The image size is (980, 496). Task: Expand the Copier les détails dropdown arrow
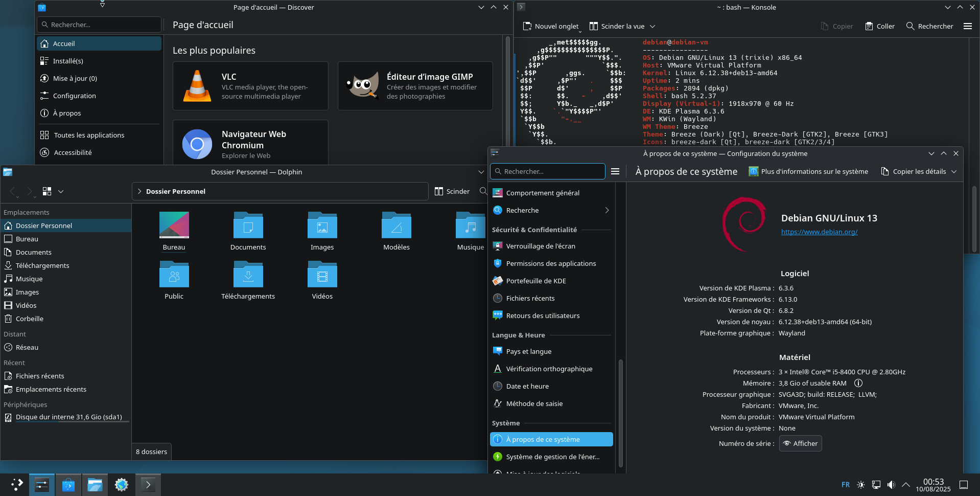click(x=954, y=172)
